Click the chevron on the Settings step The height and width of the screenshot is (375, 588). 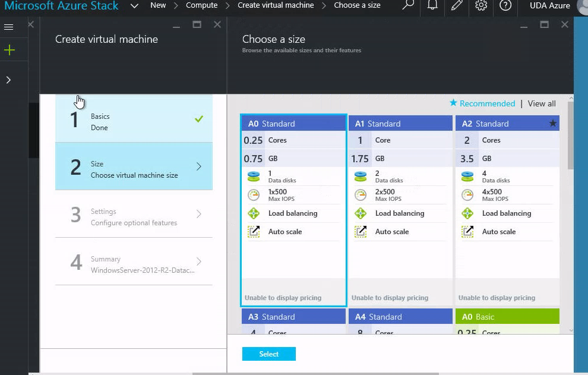pyautogui.click(x=199, y=214)
